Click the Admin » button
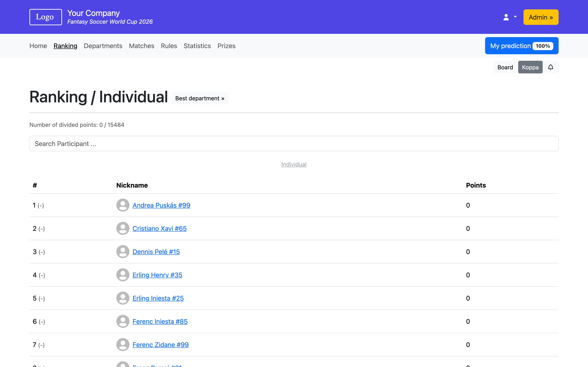588x367 pixels. click(541, 17)
